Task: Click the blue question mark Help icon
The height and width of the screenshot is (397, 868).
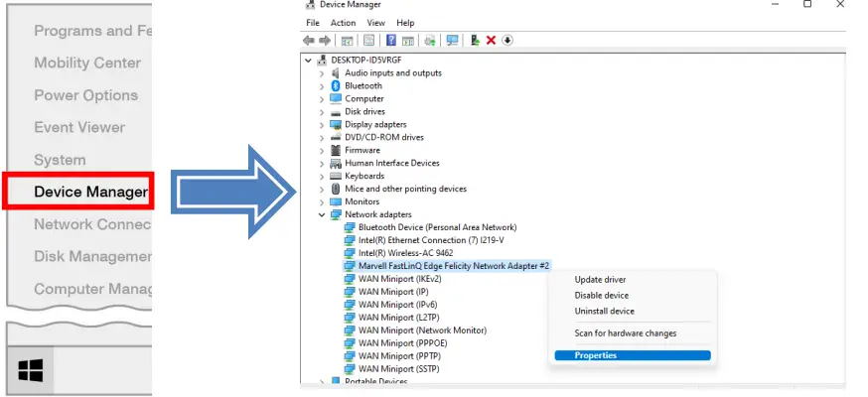Action: [x=391, y=41]
